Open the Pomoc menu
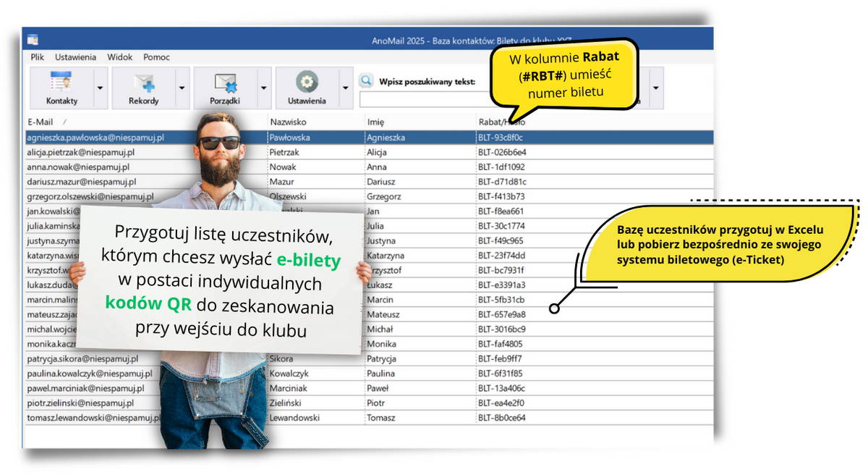The image size is (868, 475). [156, 56]
